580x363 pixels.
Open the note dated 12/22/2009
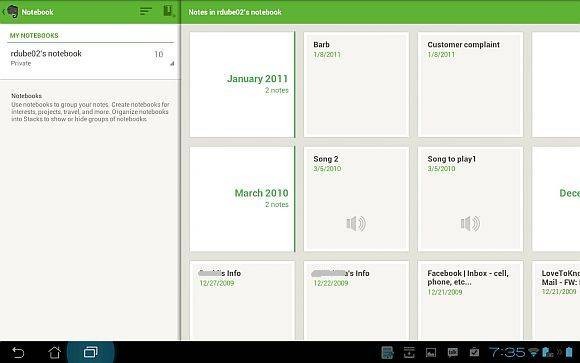pyautogui.click(x=356, y=300)
